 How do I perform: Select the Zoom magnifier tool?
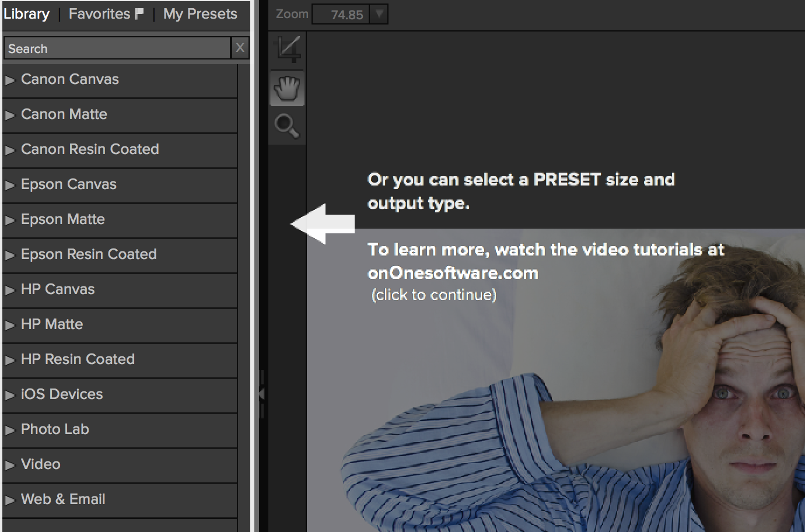click(286, 126)
